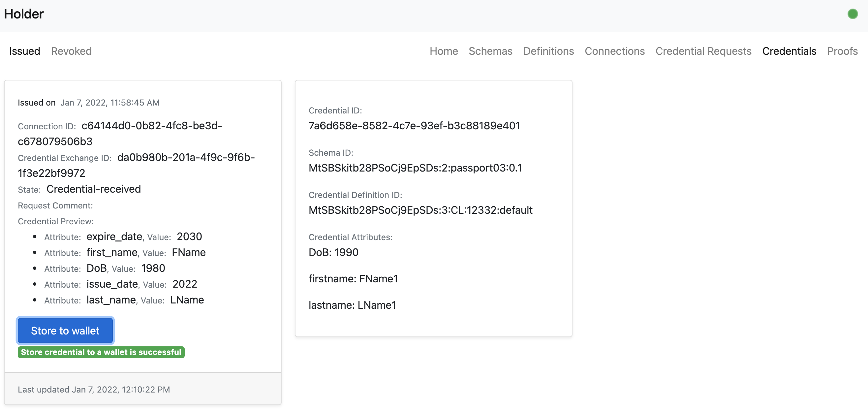The height and width of the screenshot is (411, 868).
Task: Switch to the Revoked tab
Action: coord(71,51)
